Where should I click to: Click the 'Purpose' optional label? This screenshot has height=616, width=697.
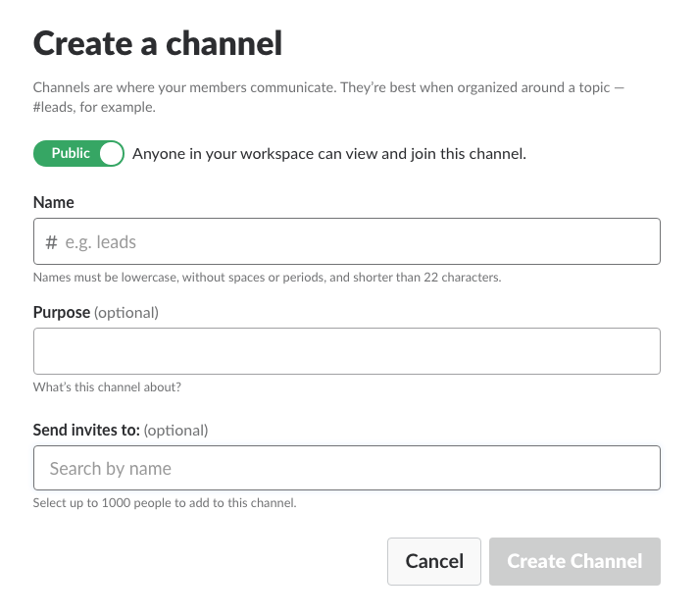click(x=95, y=312)
